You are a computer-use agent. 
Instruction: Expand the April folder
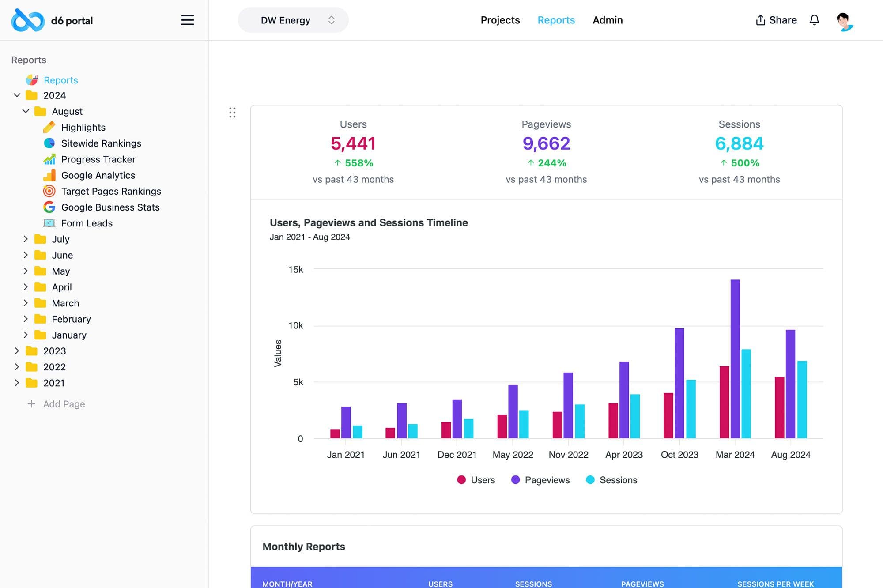click(x=26, y=287)
